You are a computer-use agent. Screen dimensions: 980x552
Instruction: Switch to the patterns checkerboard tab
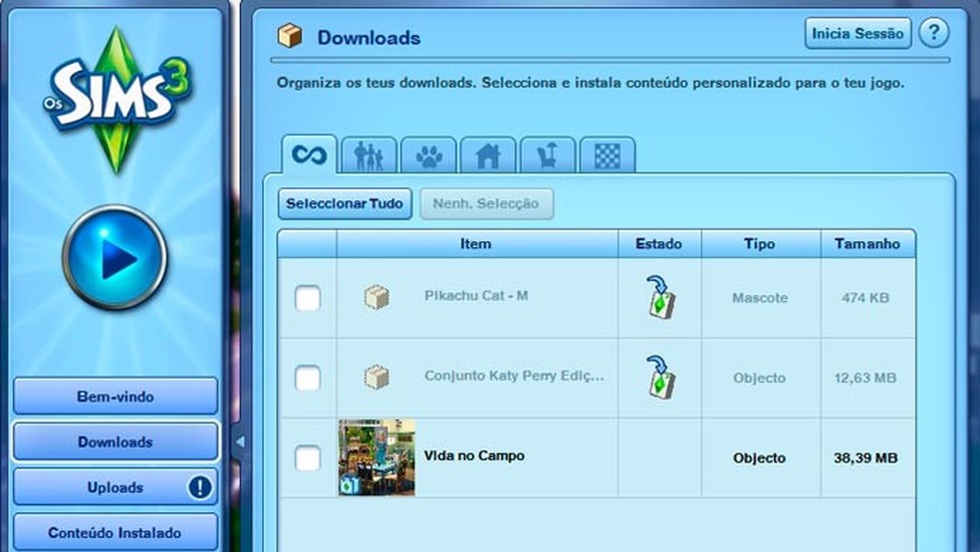click(608, 155)
